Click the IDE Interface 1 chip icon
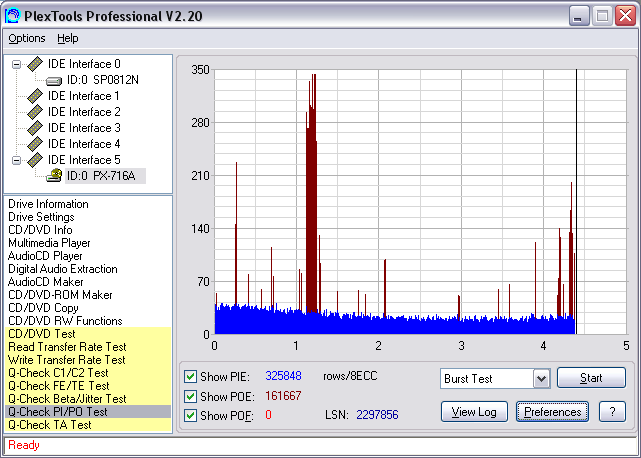The height and width of the screenshot is (458, 641). coord(35,96)
